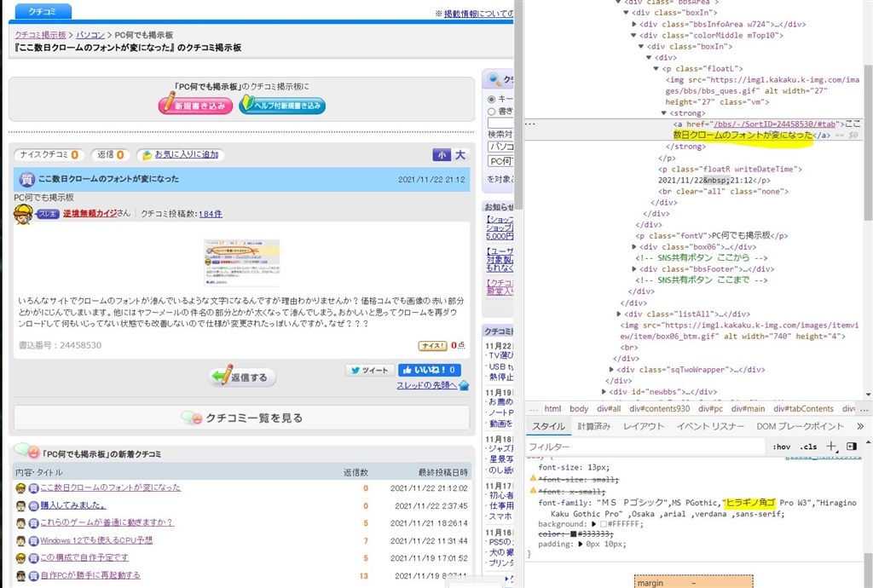Click the pink 新規書き込み button
The image size is (873, 588).
pyautogui.click(x=195, y=105)
